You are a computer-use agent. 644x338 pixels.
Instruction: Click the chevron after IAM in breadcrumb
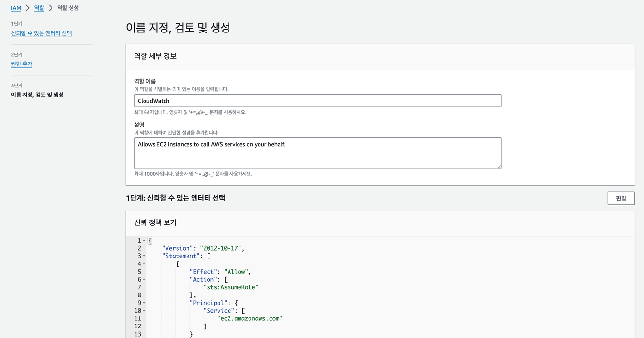point(28,8)
